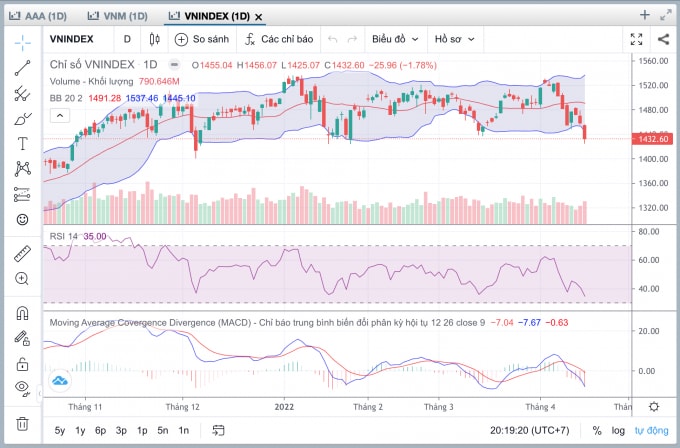Select the Volume - Khối lượng legend
Viewport: 680px width, 448px height.
(92, 82)
